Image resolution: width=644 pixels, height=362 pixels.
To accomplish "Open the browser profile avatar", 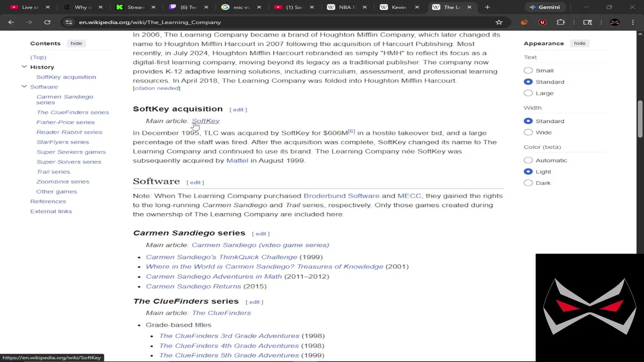I will click(614, 22).
